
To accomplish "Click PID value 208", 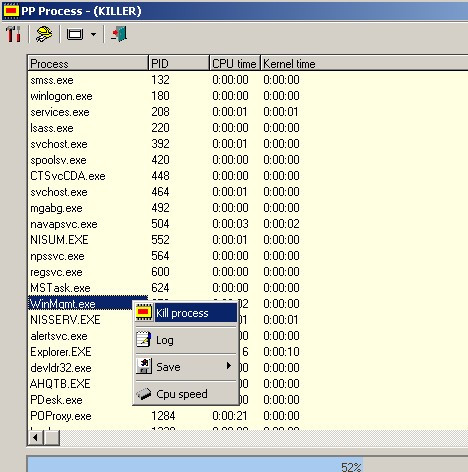I will [160, 112].
